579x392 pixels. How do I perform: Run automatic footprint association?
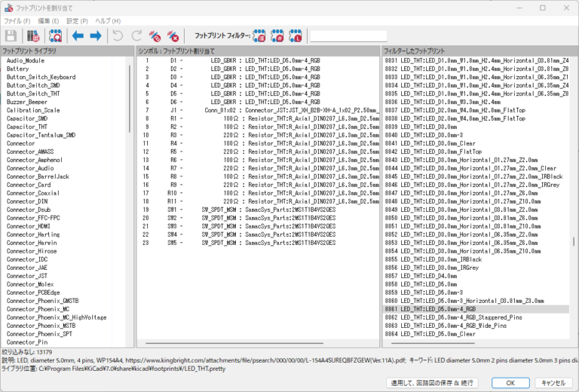[155, 35]
